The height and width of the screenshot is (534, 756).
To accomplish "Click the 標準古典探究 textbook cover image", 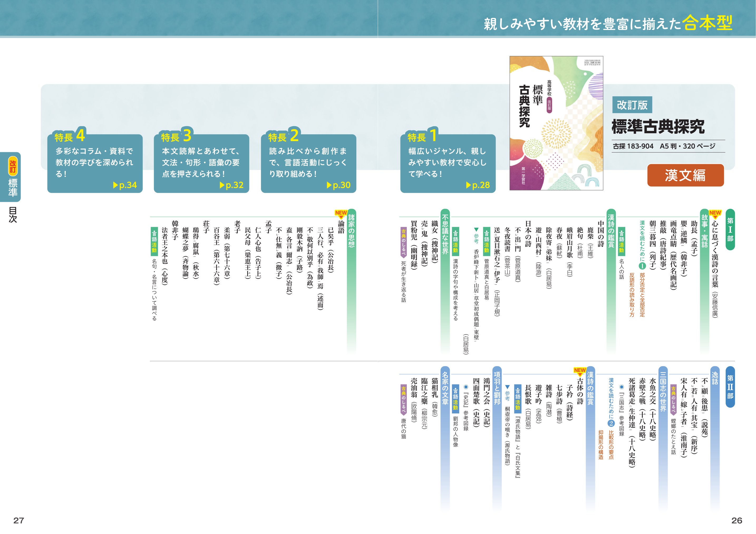I will 556,123.
